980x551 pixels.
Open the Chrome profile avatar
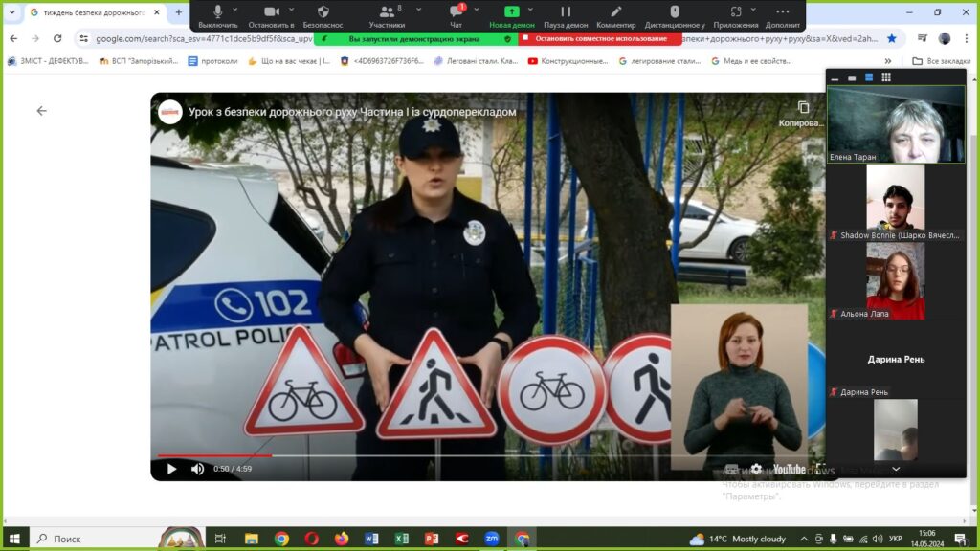pyautogui.click(x=945, y=38)
